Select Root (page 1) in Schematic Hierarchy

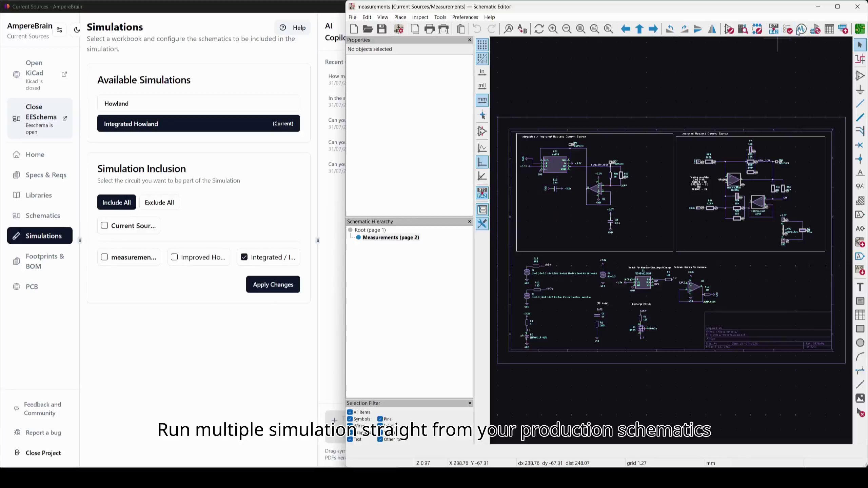(370, 230)
